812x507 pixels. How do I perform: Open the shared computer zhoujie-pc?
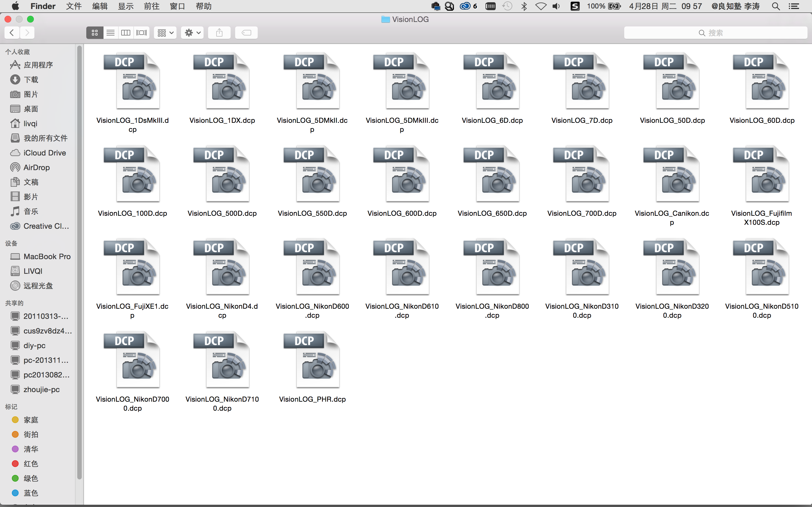[41, 389]
